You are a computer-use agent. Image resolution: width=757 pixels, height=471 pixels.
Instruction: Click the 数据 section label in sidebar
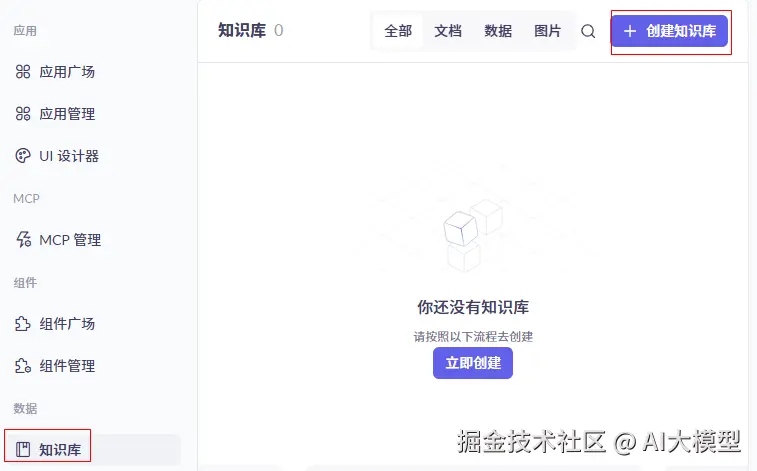[25, 408]
